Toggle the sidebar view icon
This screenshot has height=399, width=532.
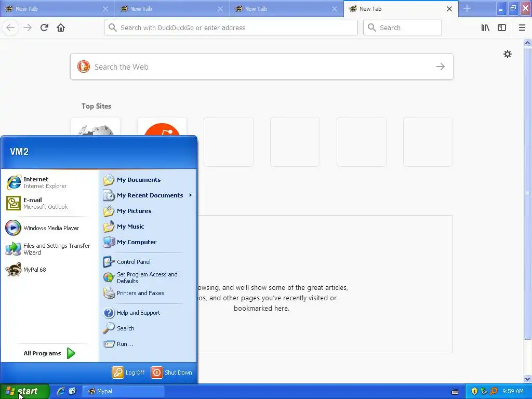pos(502,28)
